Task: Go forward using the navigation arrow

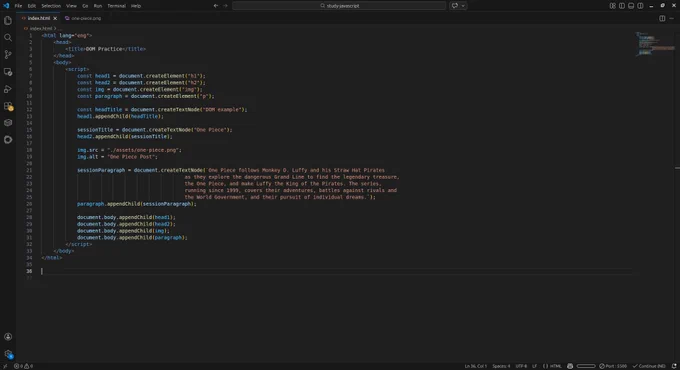Action: click(x=225, y=6)
